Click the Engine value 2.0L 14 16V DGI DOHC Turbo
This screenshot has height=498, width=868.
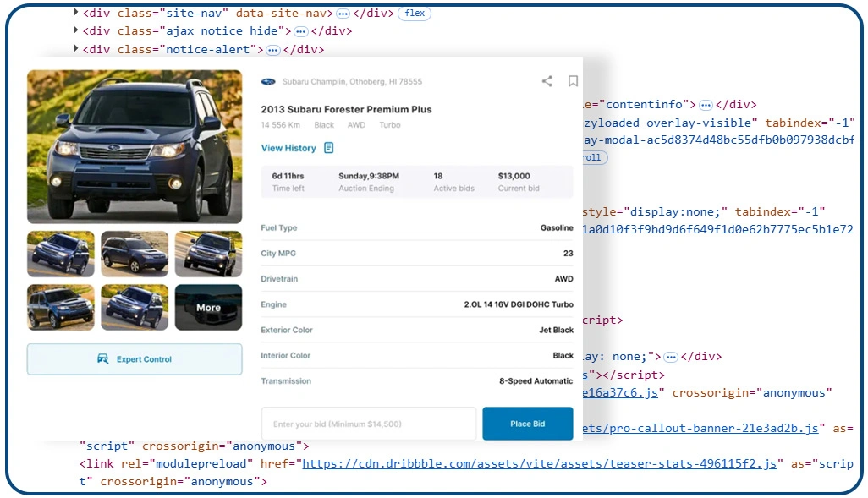(x=519, y=304)
